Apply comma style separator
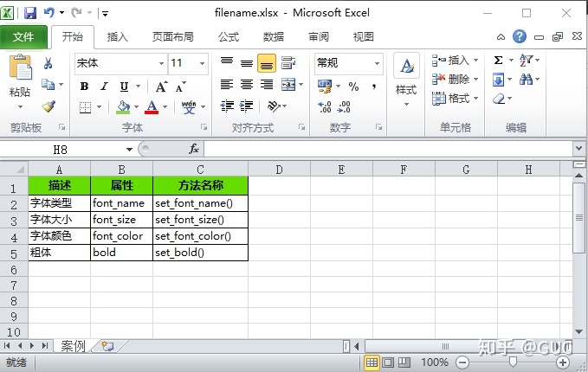This screenshot has width=588, height=372. click(374, 87)
